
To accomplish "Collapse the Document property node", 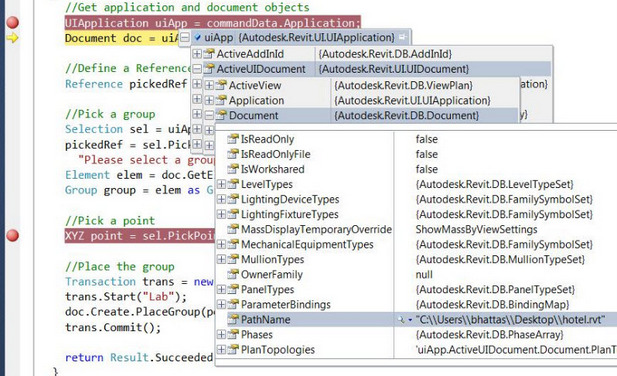I will pos(209,115).
